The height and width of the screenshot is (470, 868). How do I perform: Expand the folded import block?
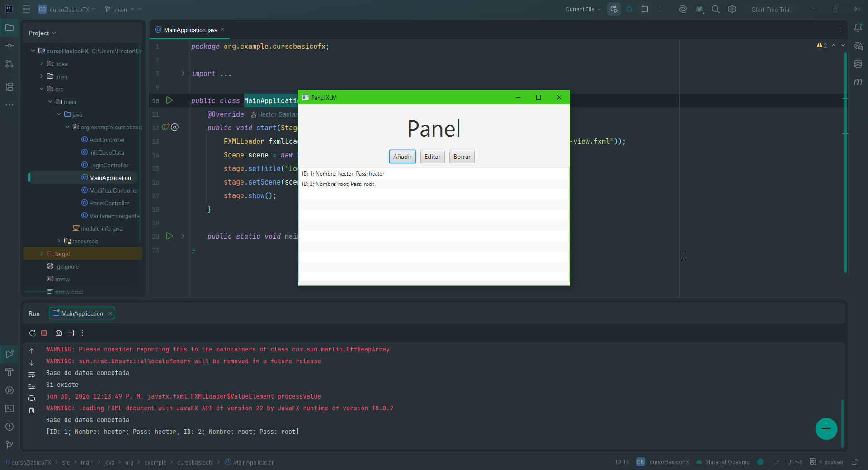pos(183,73)
